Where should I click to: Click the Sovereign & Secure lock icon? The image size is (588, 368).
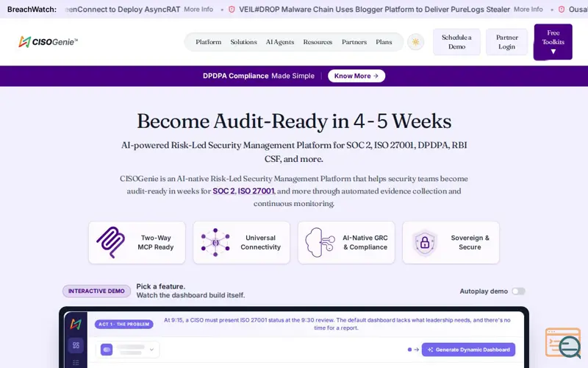(x=425, y=243)
